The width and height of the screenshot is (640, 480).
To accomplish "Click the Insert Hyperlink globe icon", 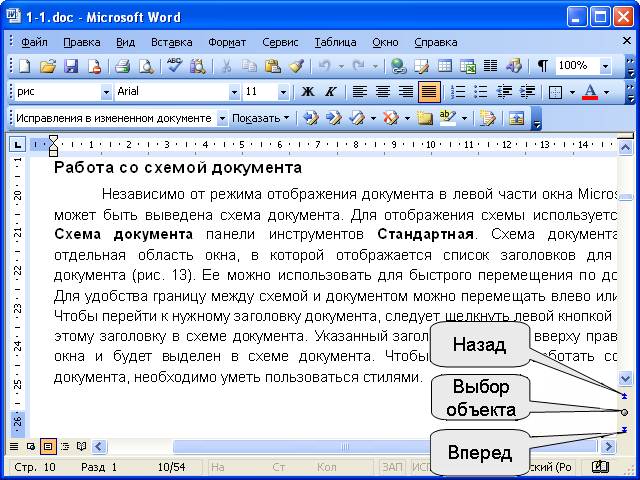I will (398, 66).
